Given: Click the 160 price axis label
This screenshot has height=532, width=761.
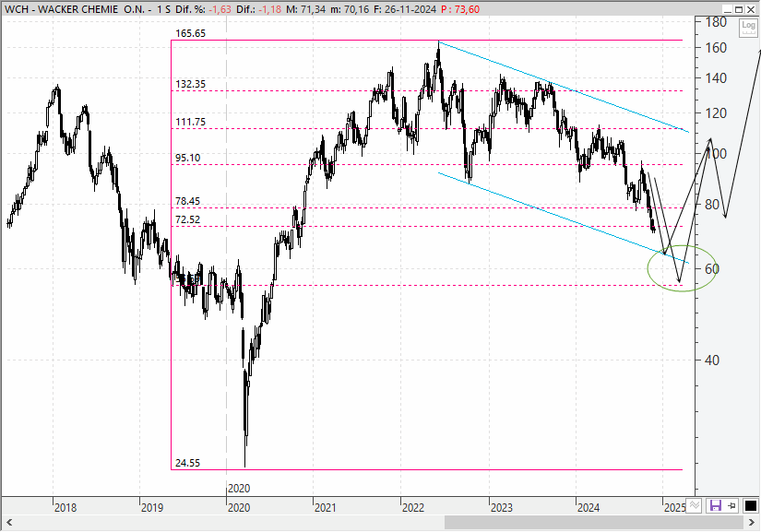Looking at the screenshot, I should pyautogui.click(x=716, y=48).
